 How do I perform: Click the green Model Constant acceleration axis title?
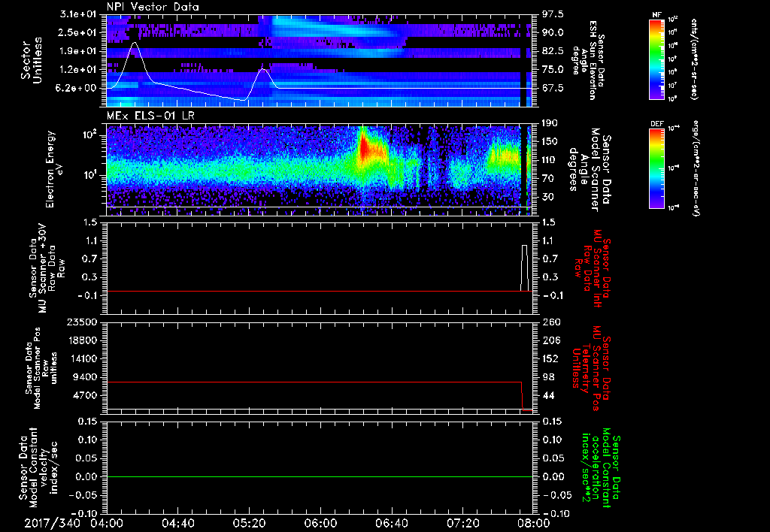[x=600, y=467]
